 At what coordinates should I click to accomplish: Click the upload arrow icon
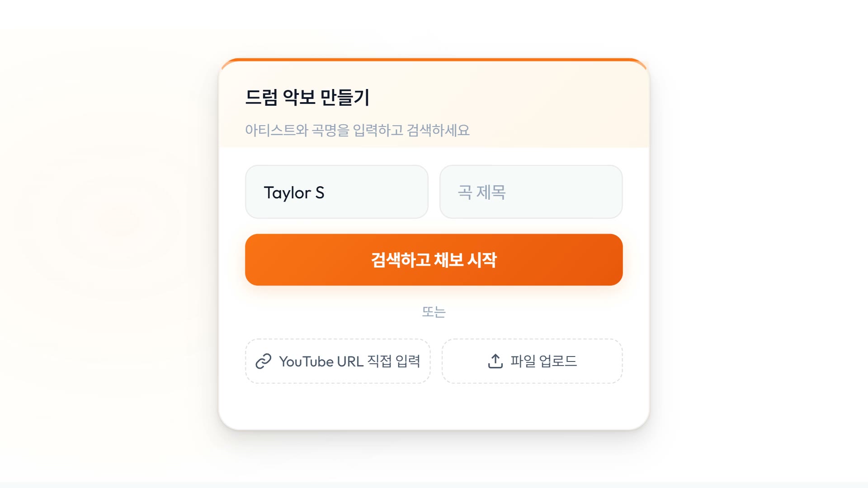495,361
